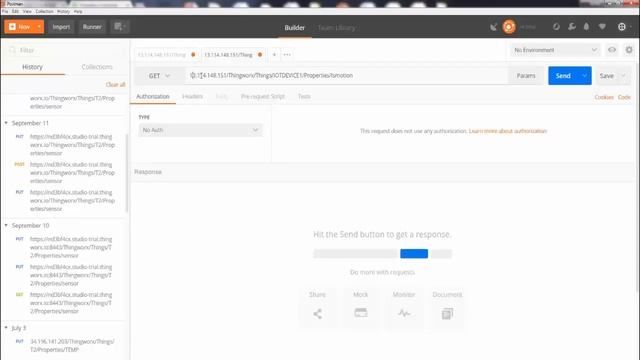The image size is (640, 360).
Task: Open the tab options ellipsis menu
Action: (287, 55)
